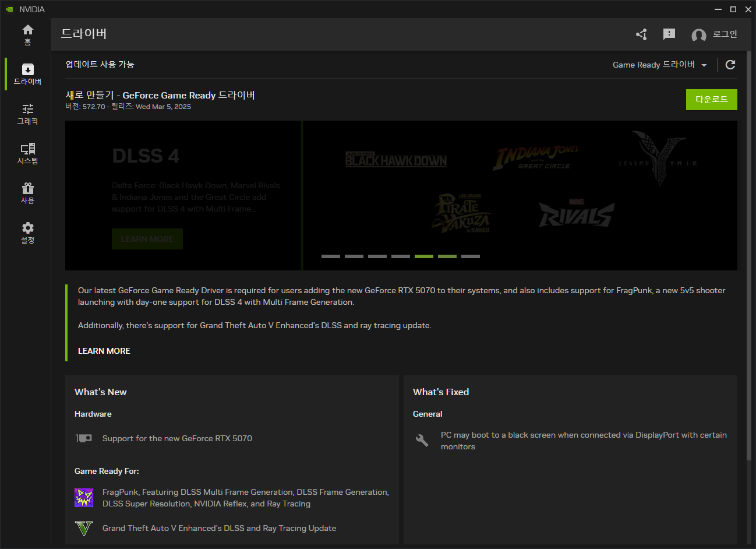The height and width of the screenshot is (549, 756).
Task: Click the FragPunk game icon
Action: click(84, 498)
